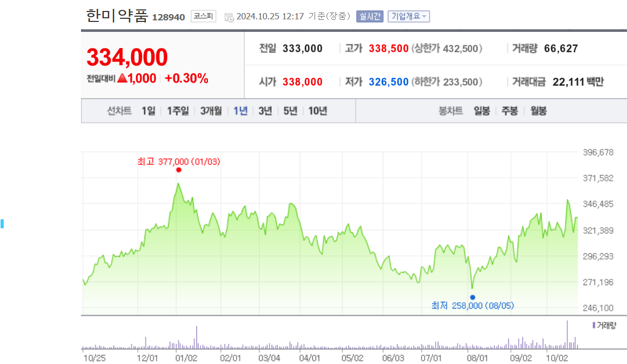This screenshot has width=627, height=364.
Task: Click the +0.30% change percentage
Action: [187, 78]
